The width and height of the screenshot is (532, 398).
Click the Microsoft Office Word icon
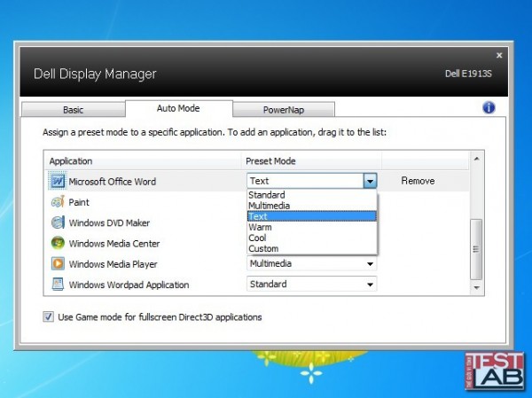pyautogui.click(x=58, y=181)
